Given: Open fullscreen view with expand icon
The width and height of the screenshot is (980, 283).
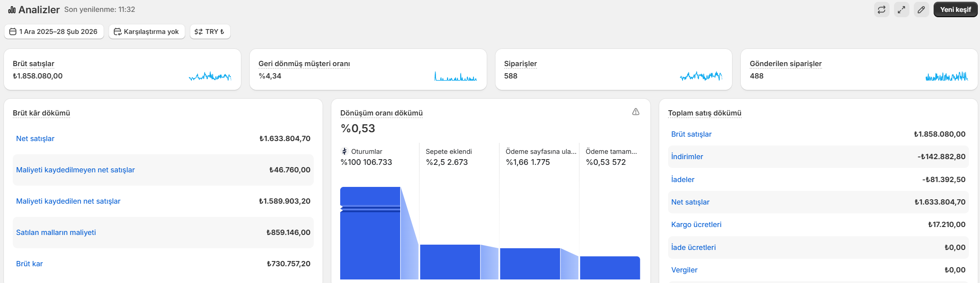Looking at the screenshot, I should point(901,10).
